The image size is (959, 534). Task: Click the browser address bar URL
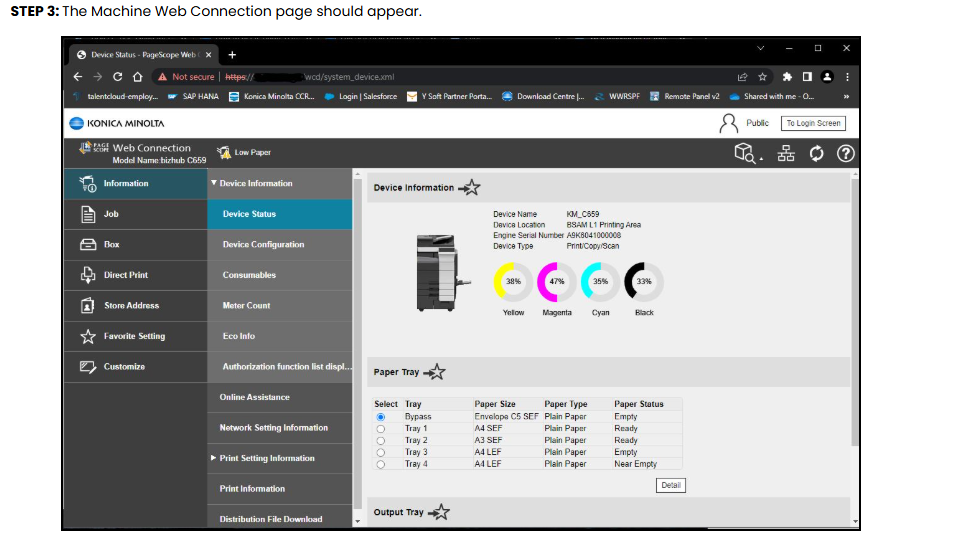(x=309, y=77)
